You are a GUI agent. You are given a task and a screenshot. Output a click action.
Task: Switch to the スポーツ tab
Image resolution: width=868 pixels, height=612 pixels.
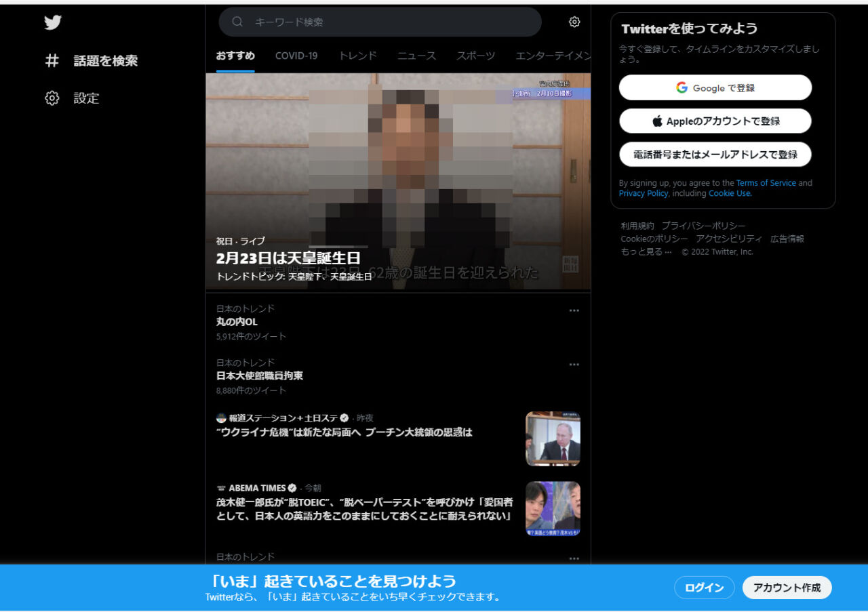click(x=475, y=56)
